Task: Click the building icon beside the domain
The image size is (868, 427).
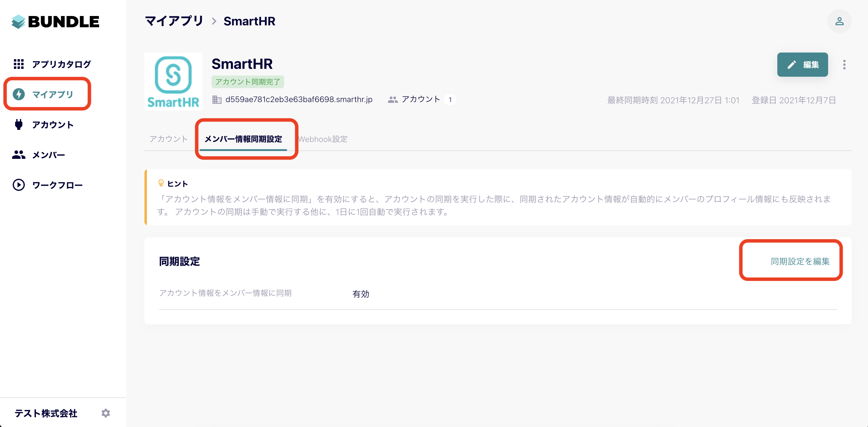Action: point(217,100)
